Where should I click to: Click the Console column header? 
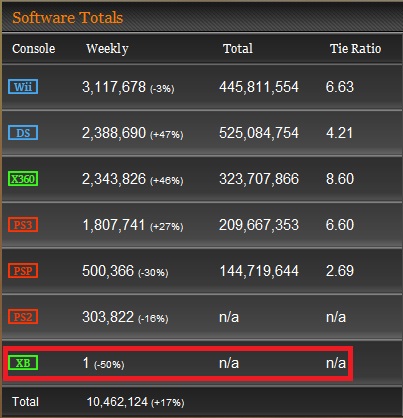point(34,49)
